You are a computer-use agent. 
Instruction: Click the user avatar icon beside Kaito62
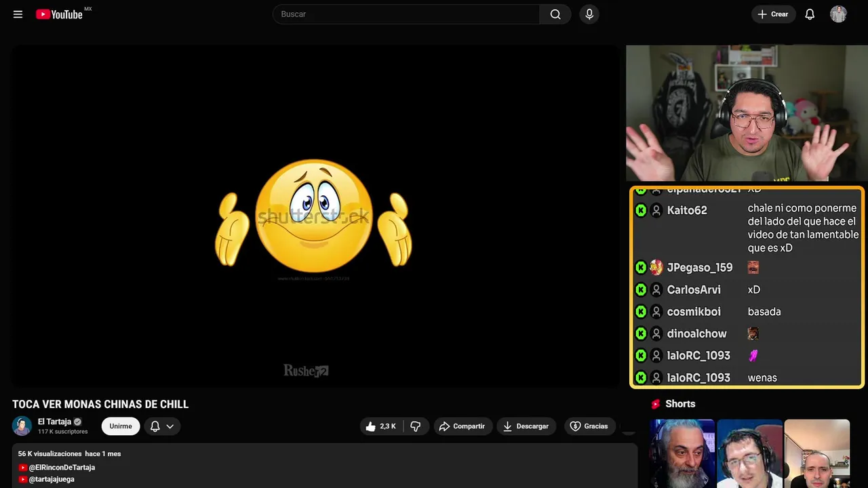(656, 211)
